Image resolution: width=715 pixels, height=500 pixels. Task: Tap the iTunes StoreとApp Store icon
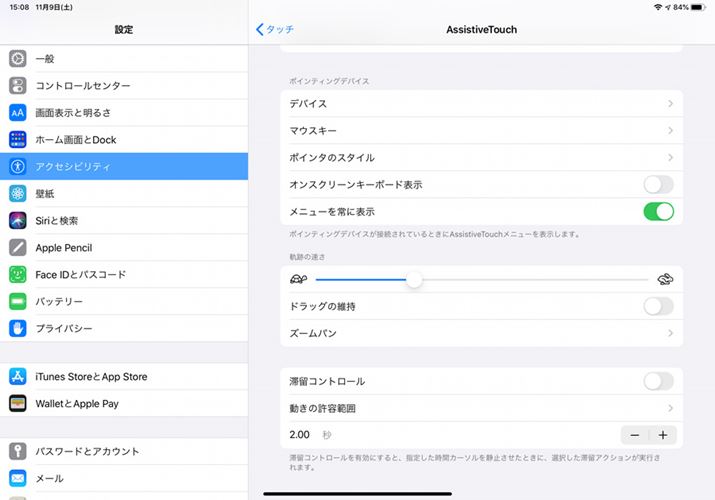click(x=18, y=376)
